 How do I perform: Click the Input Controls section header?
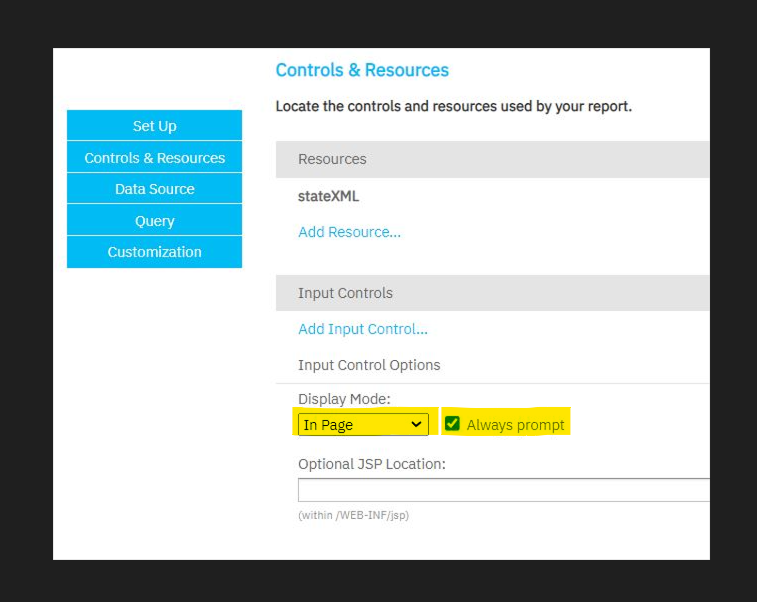[x=492, y=293]
